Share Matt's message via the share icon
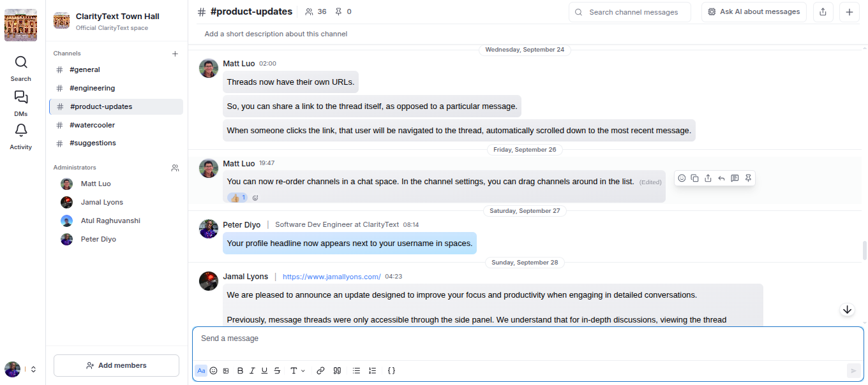 pos(707,178)
